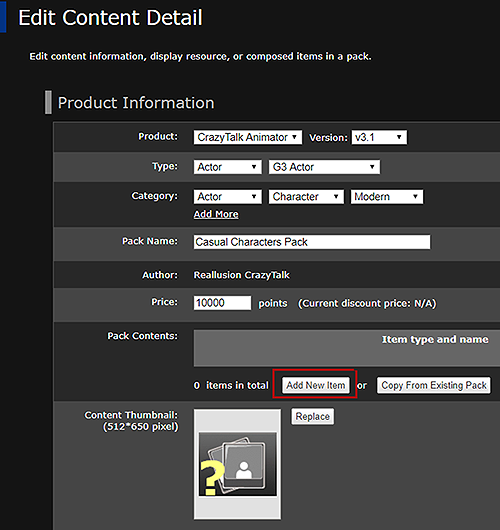Viewport: 500px width, 530px height.
Task: Click the Pack Name text field
Action: pyautogui.click(x=312, y=242)
